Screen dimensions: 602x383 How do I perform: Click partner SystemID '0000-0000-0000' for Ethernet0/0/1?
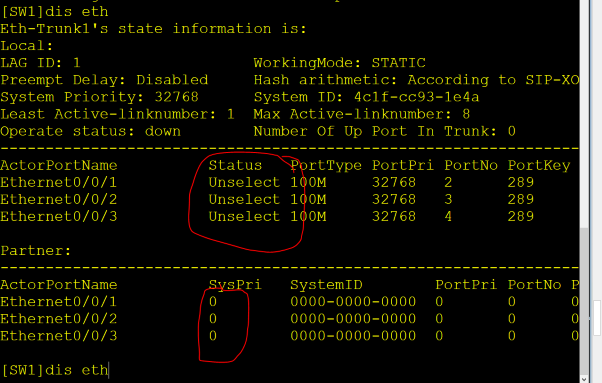[x=353, y=302]
